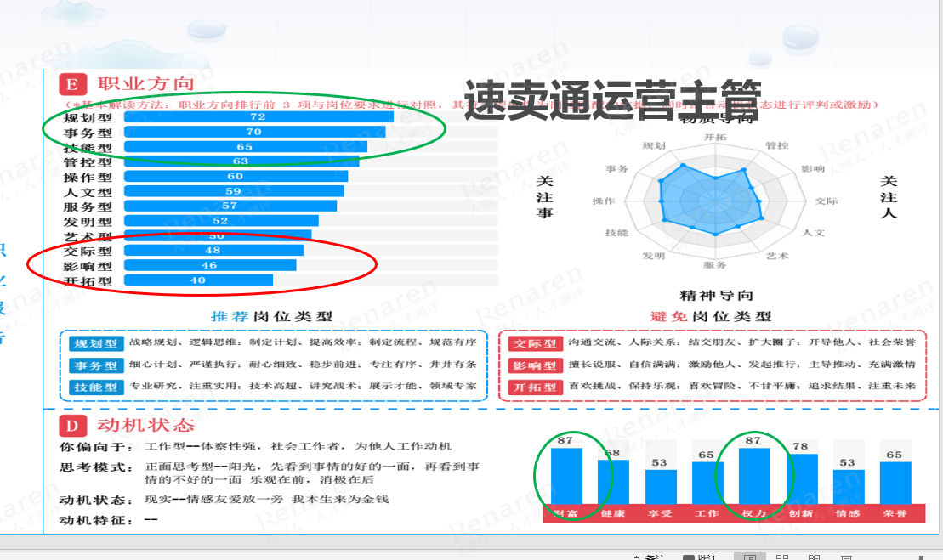The image size is (943, 560).
Task: Click the 发明型 bar value 52
Action: 220,220
